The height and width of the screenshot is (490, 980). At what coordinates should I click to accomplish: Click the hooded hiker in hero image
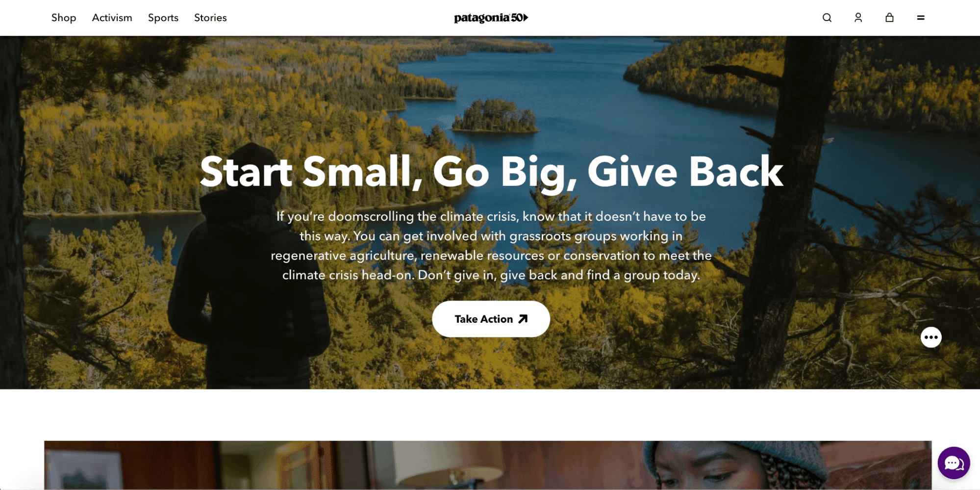pyautogui.click(x=250, y=265)
